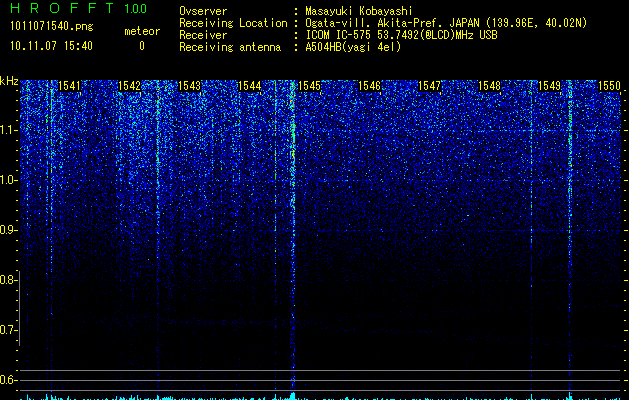Click the 1547 time marker
Image resolution: width=629 pixels, height=400 pixels.
pyautogui.click(x=430, y=86)
